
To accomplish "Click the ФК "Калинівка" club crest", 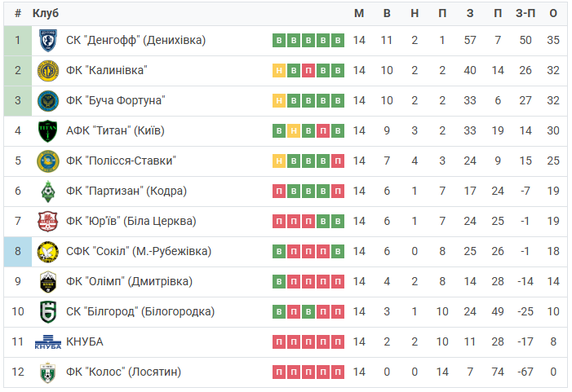I will (48, 71).
